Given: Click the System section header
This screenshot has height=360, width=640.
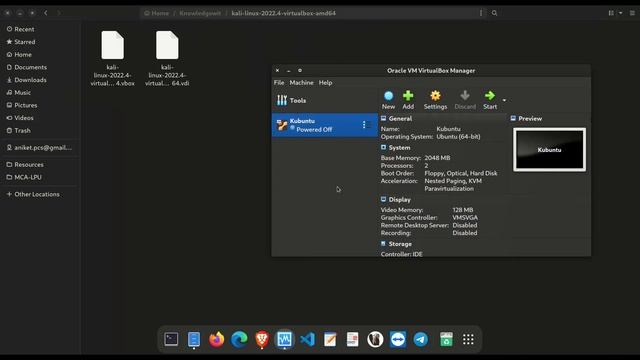Looking at the screenshot, I should click(x=400, y=147).
